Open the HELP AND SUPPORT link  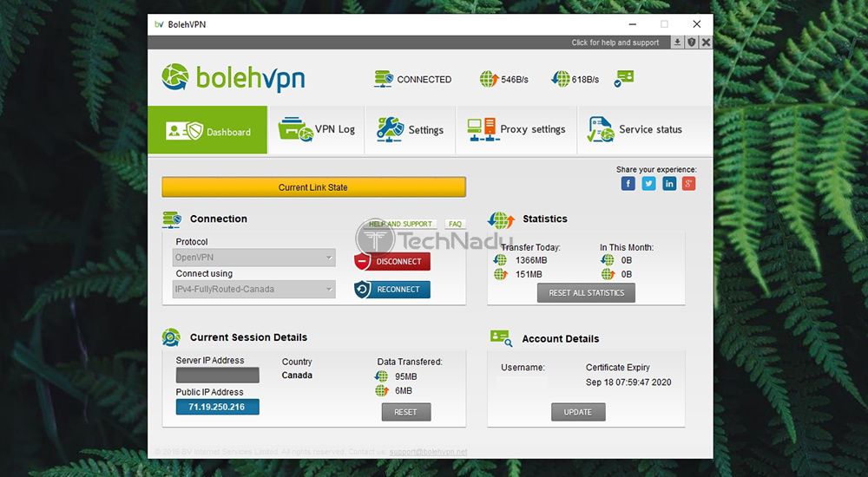click(400, 224)
